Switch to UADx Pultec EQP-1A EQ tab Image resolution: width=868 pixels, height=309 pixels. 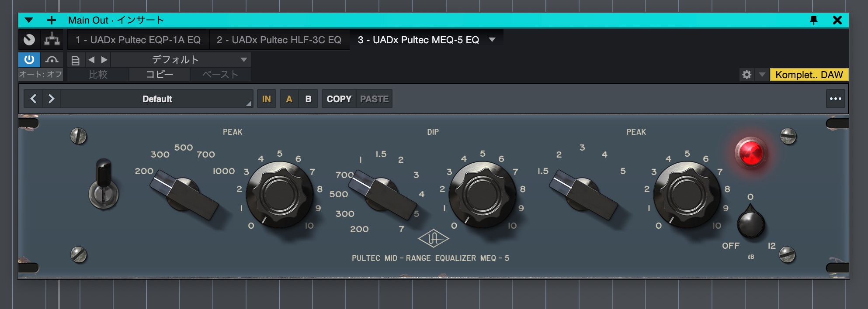point(138,40)
